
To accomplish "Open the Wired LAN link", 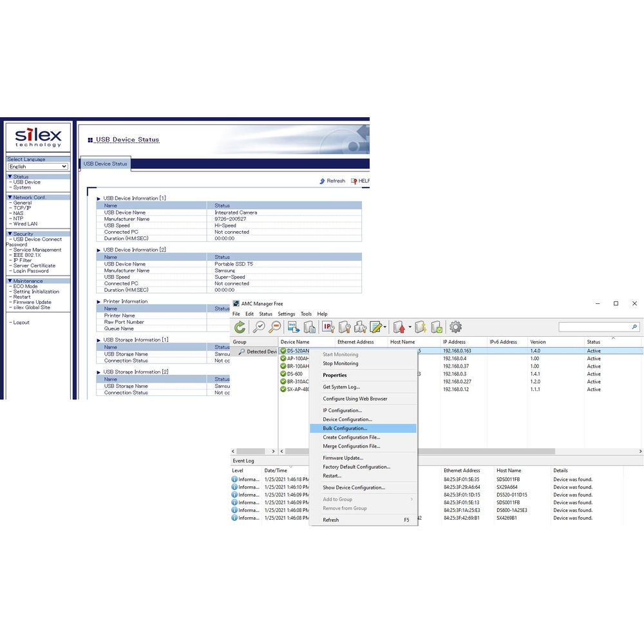I will click(x=25, y=224).
